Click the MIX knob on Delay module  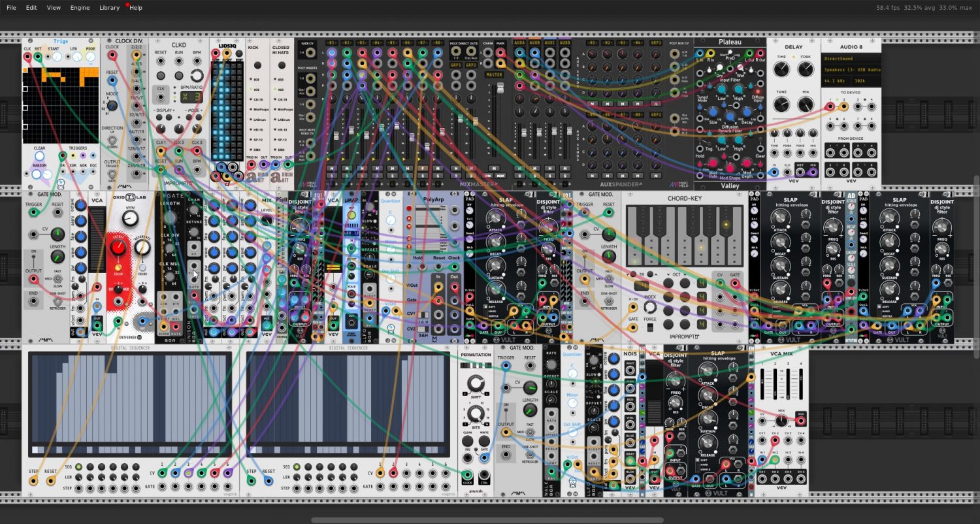click(x=806, y=105)
